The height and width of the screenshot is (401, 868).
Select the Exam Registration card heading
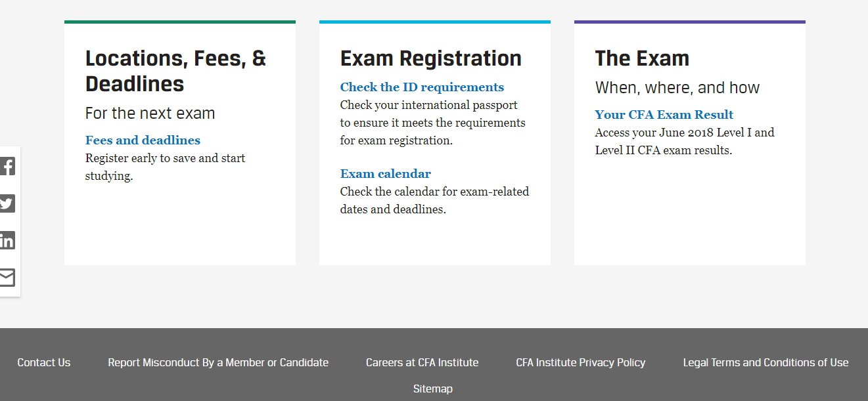point(431,58)
